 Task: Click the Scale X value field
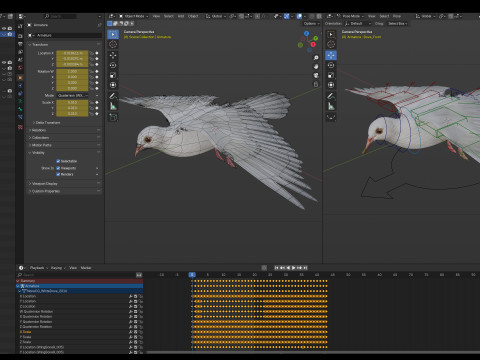tap(72, 102)
